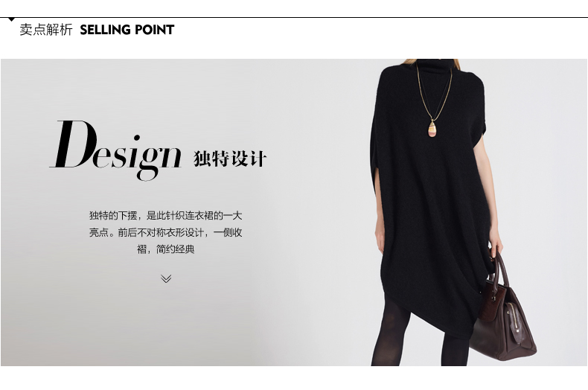
Task: Click the black turtleneck collar
Action: tap(435, 66)
